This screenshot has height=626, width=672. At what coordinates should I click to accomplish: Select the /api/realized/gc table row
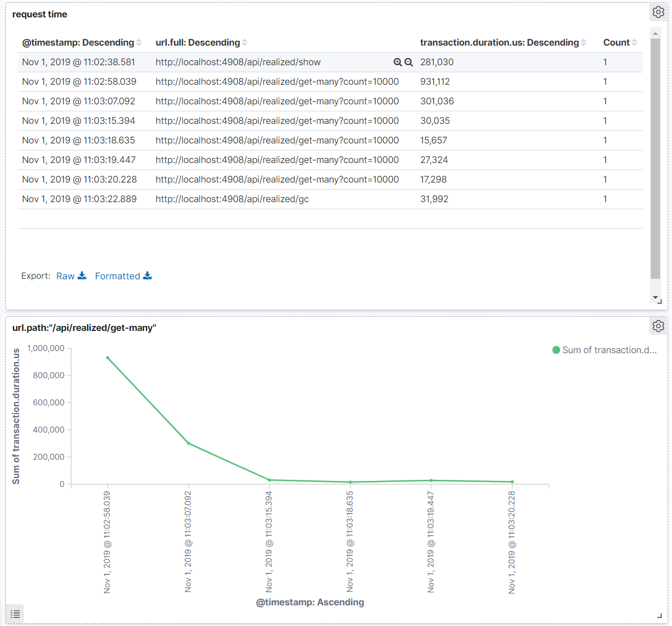pyautogui.click(x=232, y=199)
